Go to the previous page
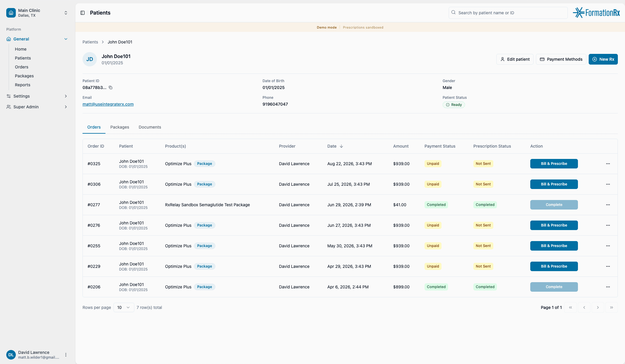The image size is (625, 364). point(584,307)
